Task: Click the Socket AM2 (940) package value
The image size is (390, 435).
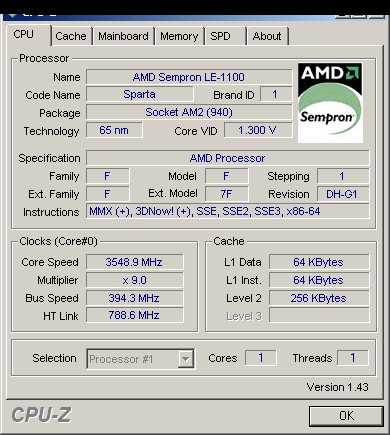Action: 189,112
